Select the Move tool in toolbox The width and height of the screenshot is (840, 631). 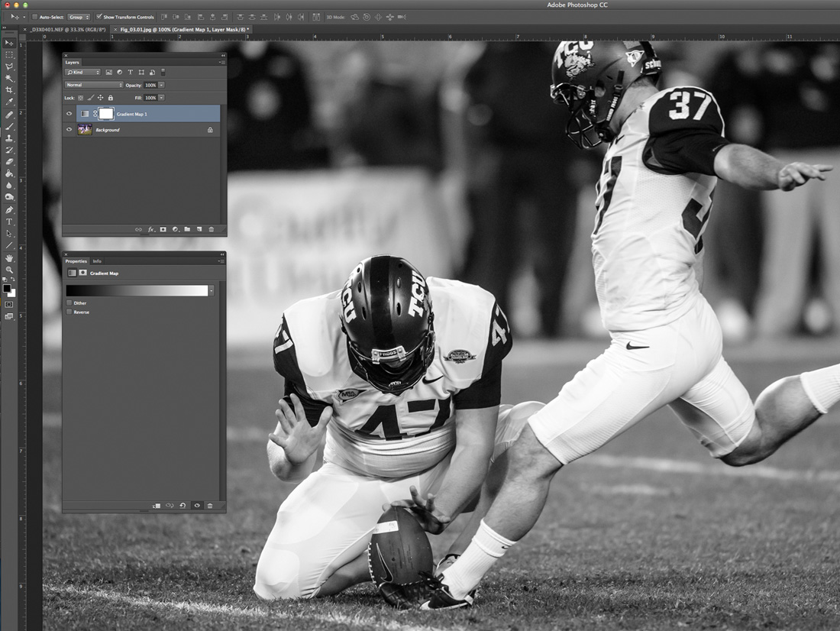[9, 43]
